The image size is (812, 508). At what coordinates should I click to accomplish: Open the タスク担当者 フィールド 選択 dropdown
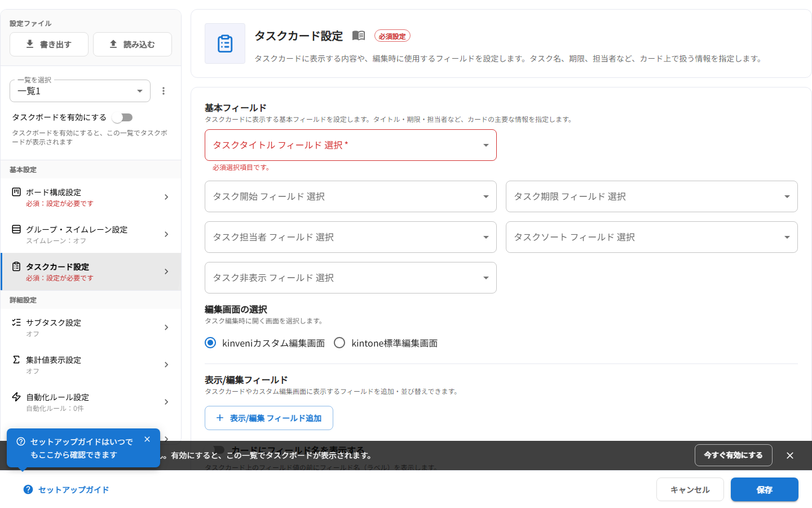(351, 237)
